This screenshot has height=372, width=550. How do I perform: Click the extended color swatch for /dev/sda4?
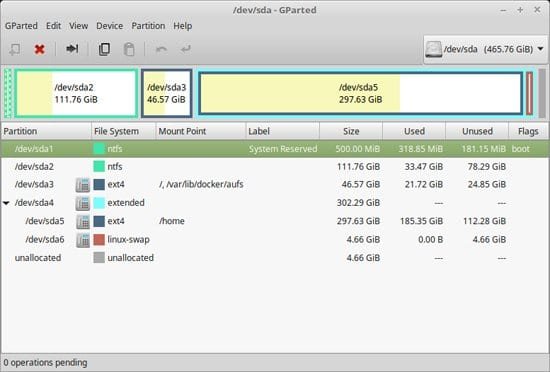99,203
